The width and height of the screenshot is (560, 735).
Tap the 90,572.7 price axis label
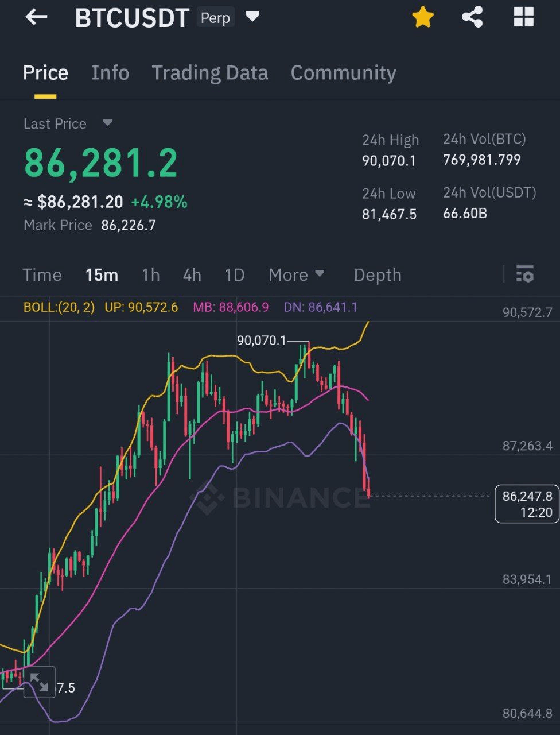[527, 312]
